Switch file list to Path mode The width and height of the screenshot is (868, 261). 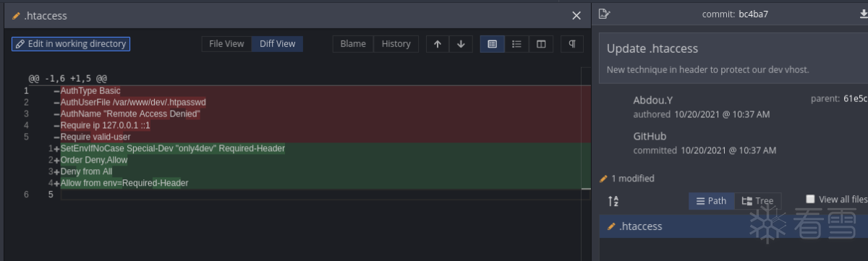pyautogui.click(x=712, y=201)
